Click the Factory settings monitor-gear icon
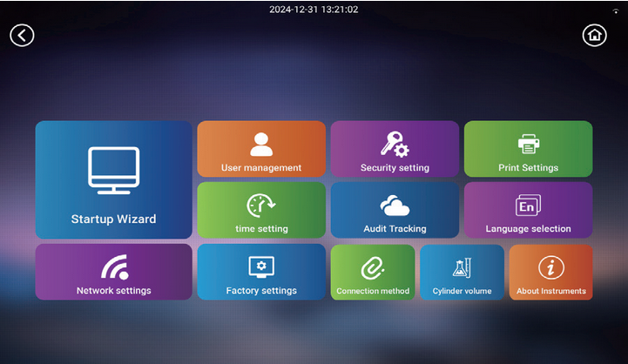The width and height of the screenshot is (628, 364). pos(261,266)
